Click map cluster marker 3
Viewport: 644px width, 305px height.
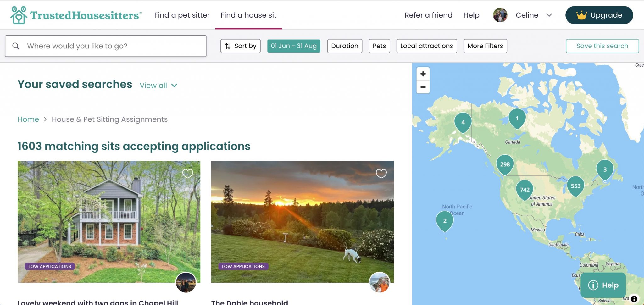605,170
